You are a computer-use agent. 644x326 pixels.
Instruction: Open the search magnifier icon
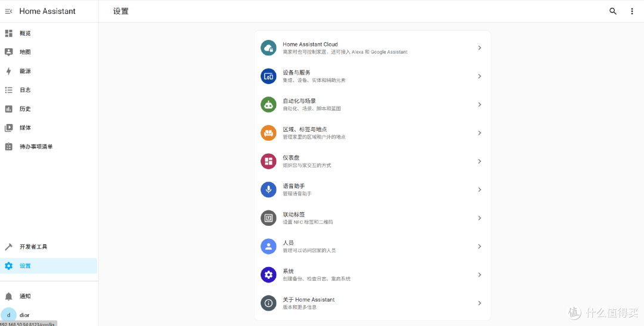pos(613,11)
